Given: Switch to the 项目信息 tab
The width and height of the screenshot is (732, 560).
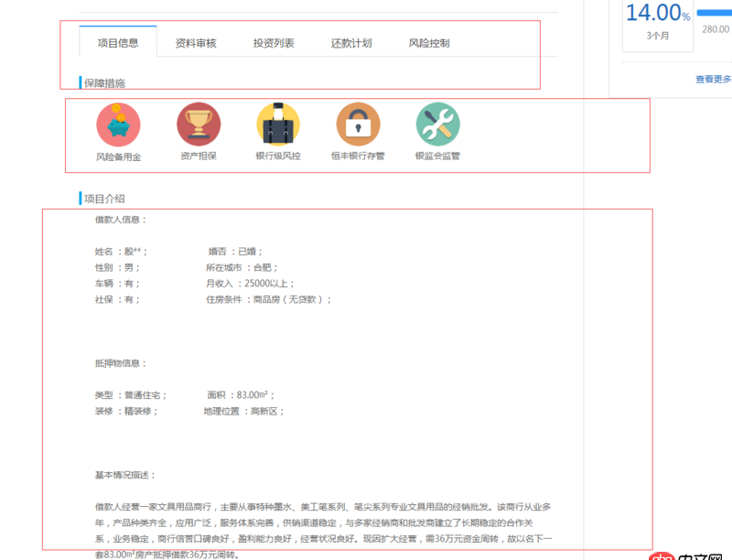Looking at the screenshot, I should click(117, 41).
